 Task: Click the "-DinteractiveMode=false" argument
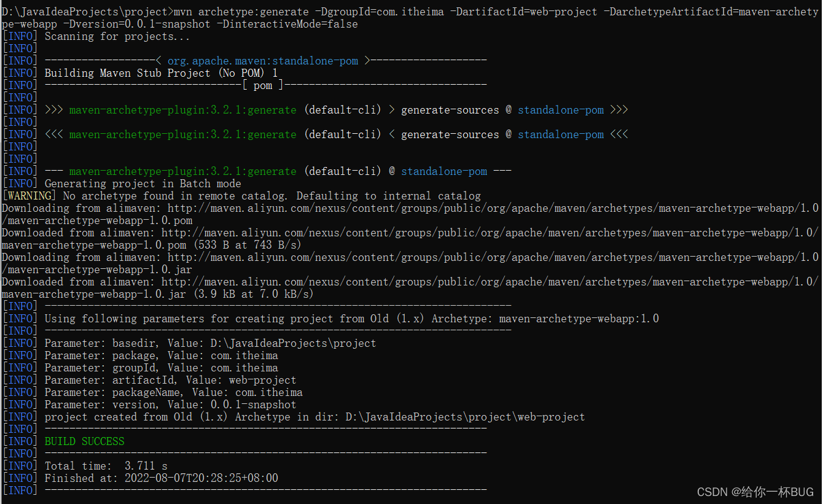click(287, 24)
